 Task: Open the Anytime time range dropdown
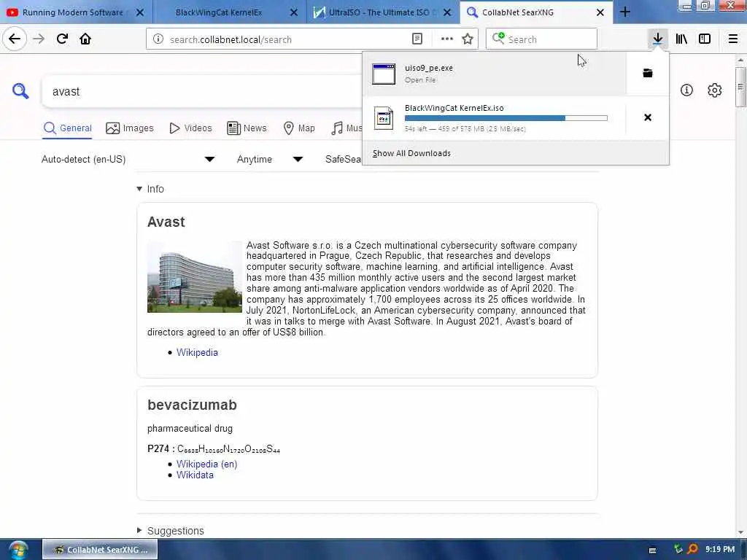(270, 159)
